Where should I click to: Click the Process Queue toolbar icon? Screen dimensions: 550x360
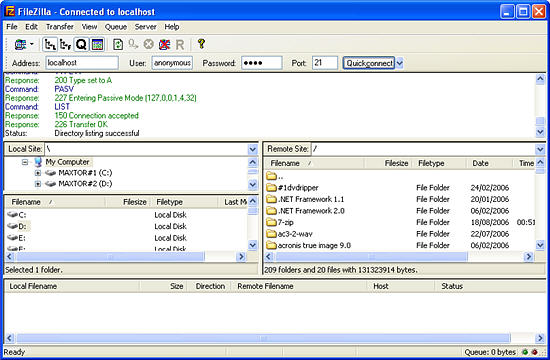pyautogui.click(x=133, y=45)
